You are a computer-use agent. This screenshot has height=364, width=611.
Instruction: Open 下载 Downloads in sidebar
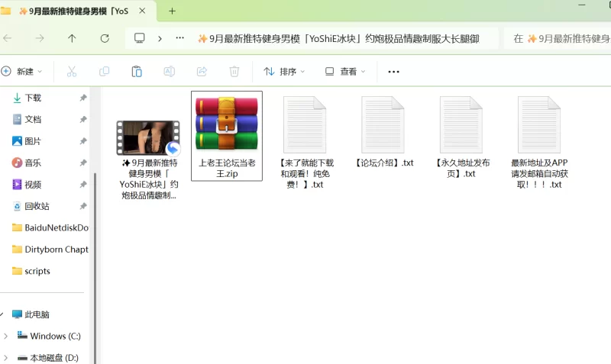(x=33, y=98)
